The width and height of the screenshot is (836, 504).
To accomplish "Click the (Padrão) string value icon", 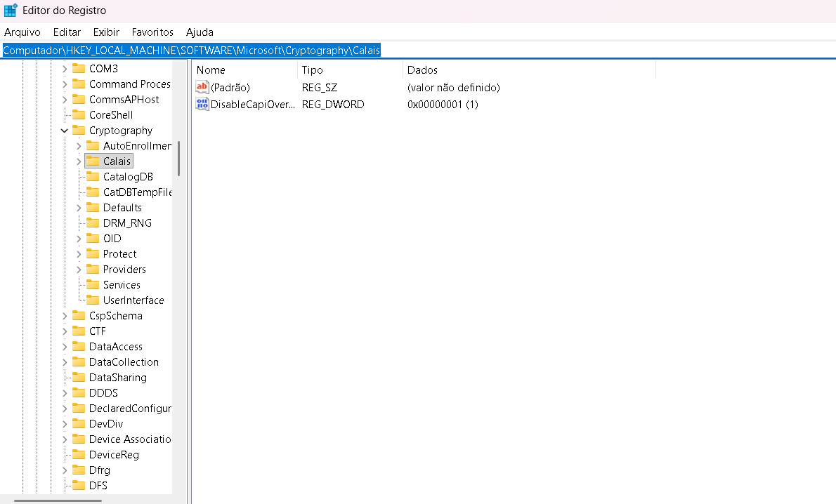I will pos(202,88).
